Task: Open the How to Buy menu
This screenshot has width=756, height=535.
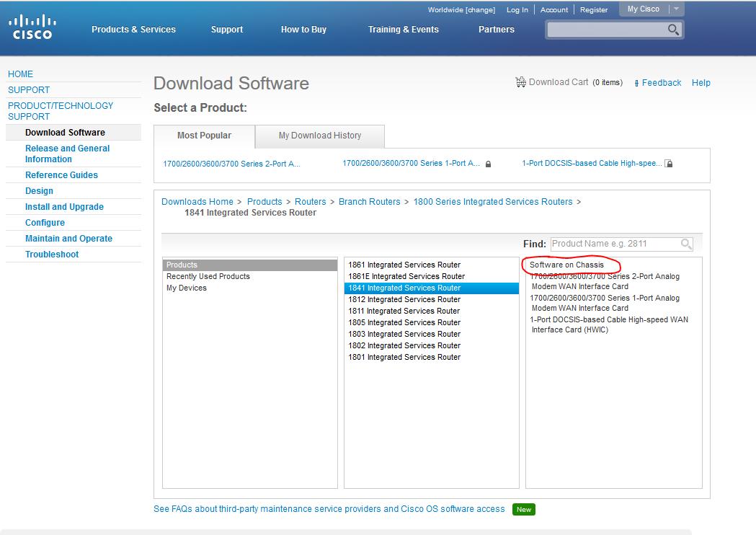Action: pyautogui.click(x=303, y=30)
